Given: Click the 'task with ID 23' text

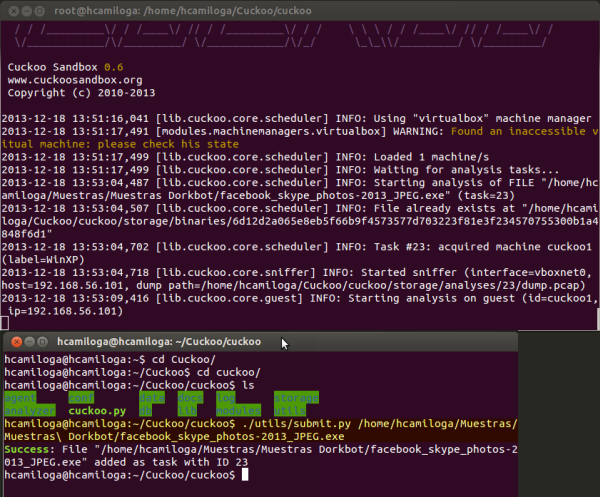Looking at the screenshot, I should 200,463.
